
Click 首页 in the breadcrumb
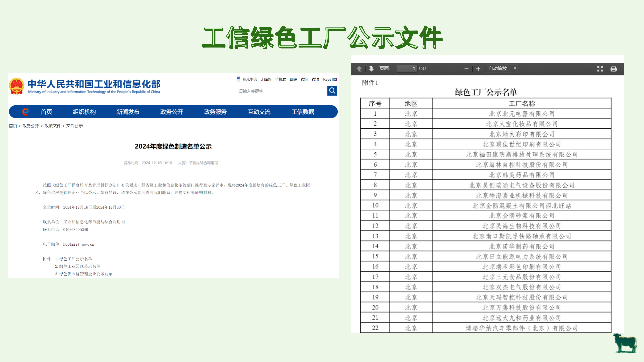click(x=13, y=126)
